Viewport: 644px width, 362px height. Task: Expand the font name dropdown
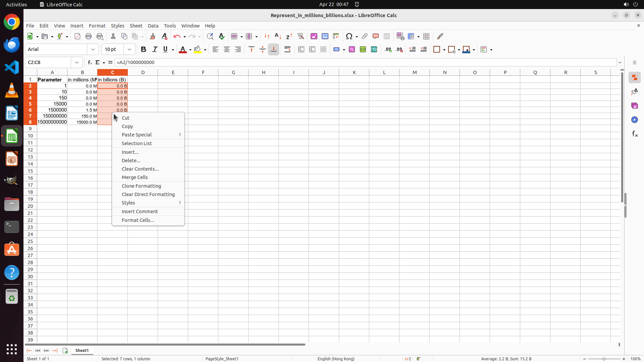(x=93, y=49)
